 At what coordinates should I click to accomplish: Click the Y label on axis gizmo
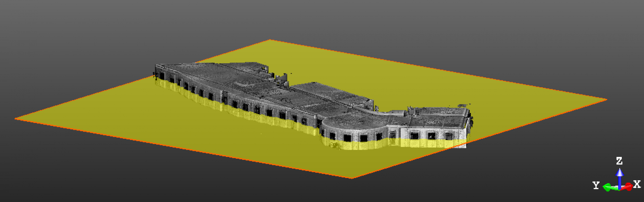click(x=596, y=185)
